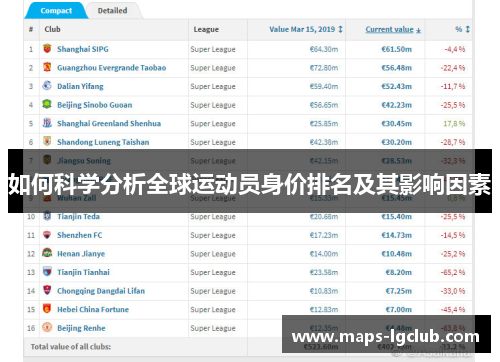
Task: Click the Dalian Yifang club crest
Action: (x=47, y=86)
